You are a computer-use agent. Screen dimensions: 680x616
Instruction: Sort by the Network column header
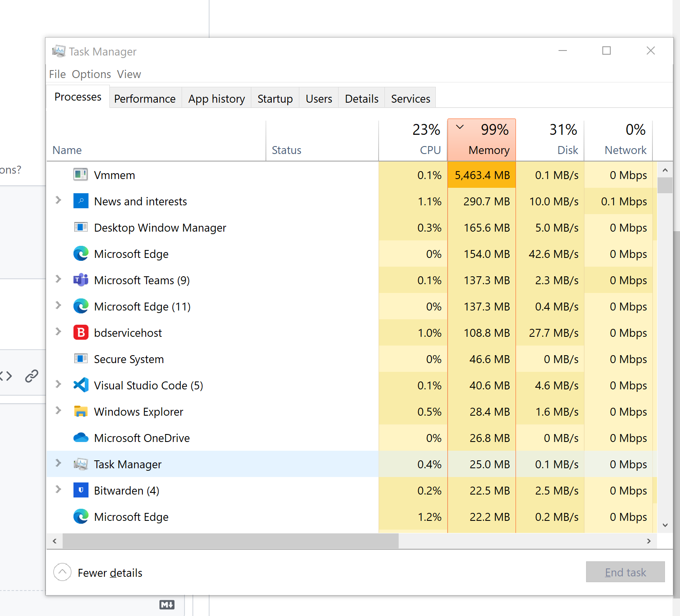click(x=618, y=141)
